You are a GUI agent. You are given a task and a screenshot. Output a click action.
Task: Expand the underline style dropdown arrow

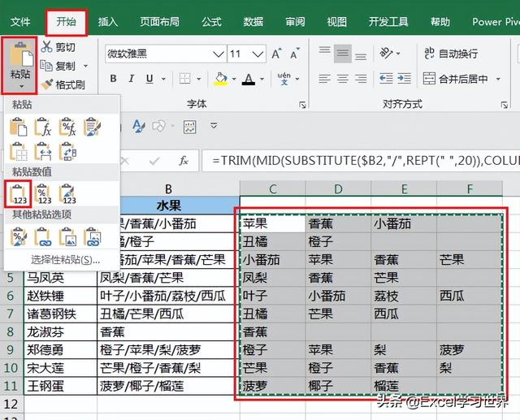point(163,79)
